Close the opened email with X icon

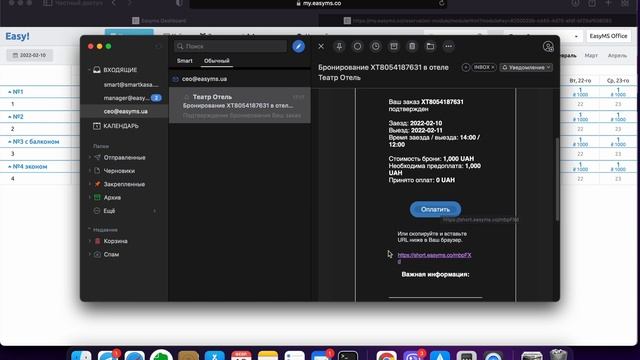321,47
